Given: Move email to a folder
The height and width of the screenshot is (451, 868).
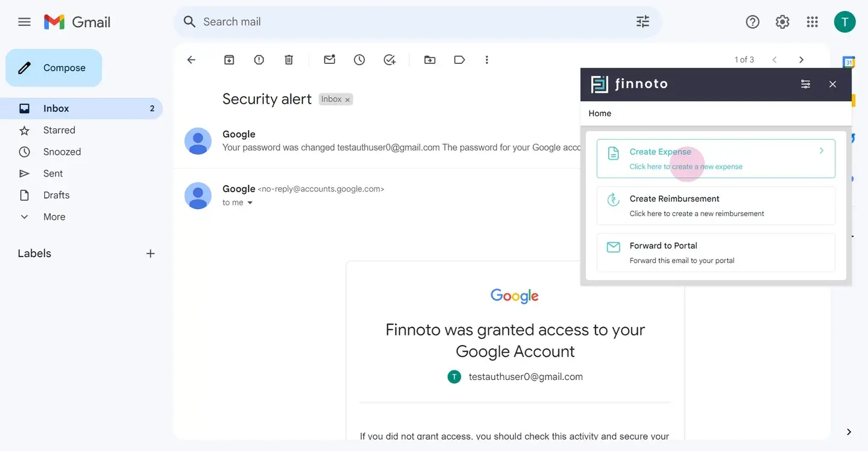Looking at the screenshot, I should [x=430, y=60].
